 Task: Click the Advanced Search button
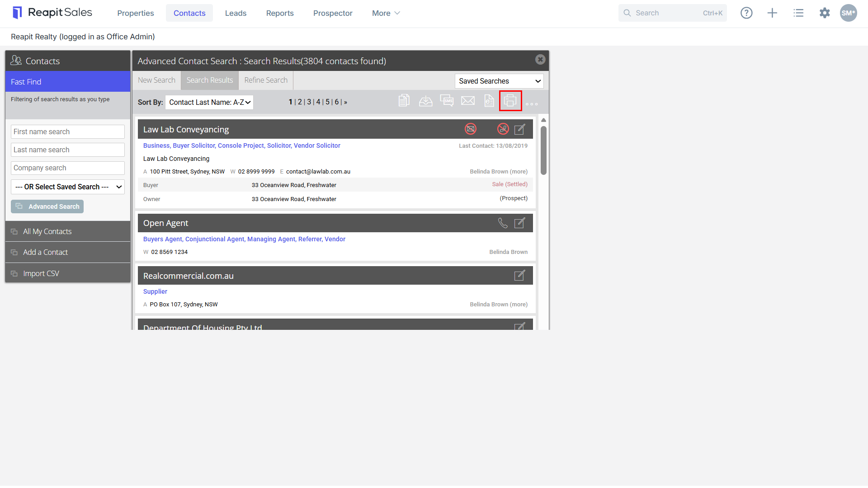tap(47, 206)
